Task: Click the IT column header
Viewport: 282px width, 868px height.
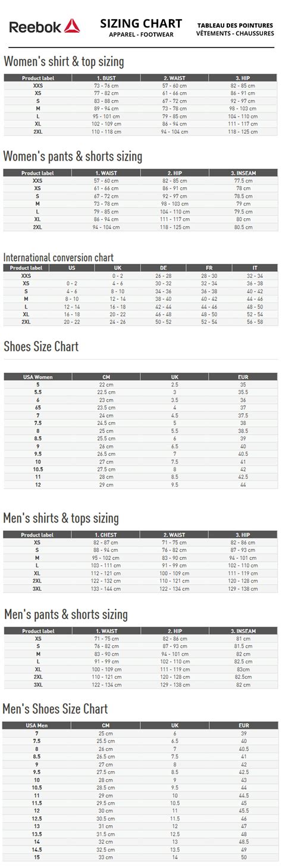Action: click(254, 268)
